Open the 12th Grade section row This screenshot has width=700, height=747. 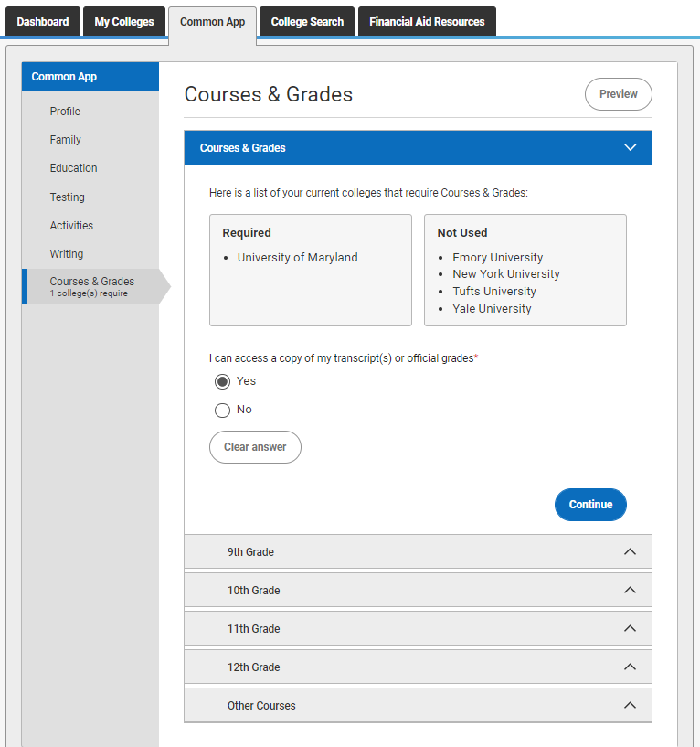click(x=418, y=667)
